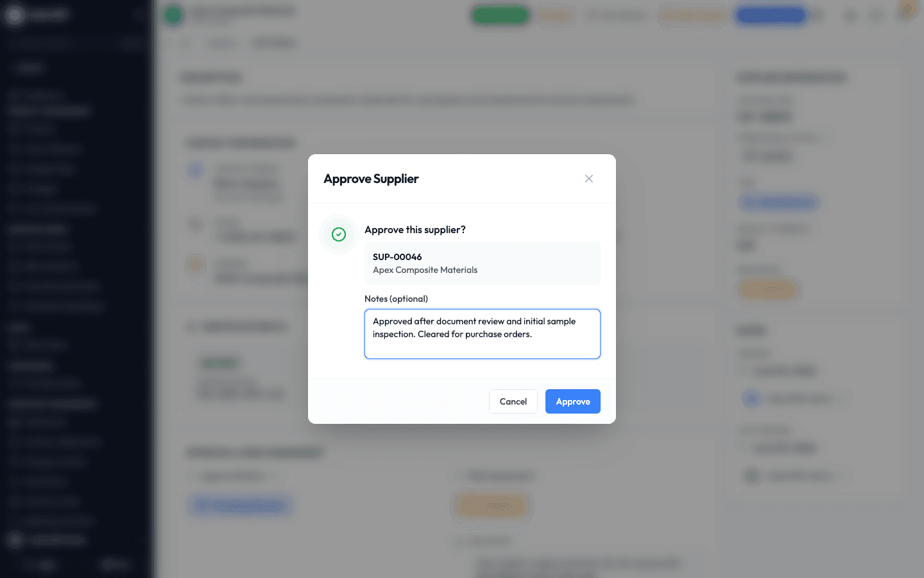Click the Approve Supplier dialog title

tap(371, 179)
